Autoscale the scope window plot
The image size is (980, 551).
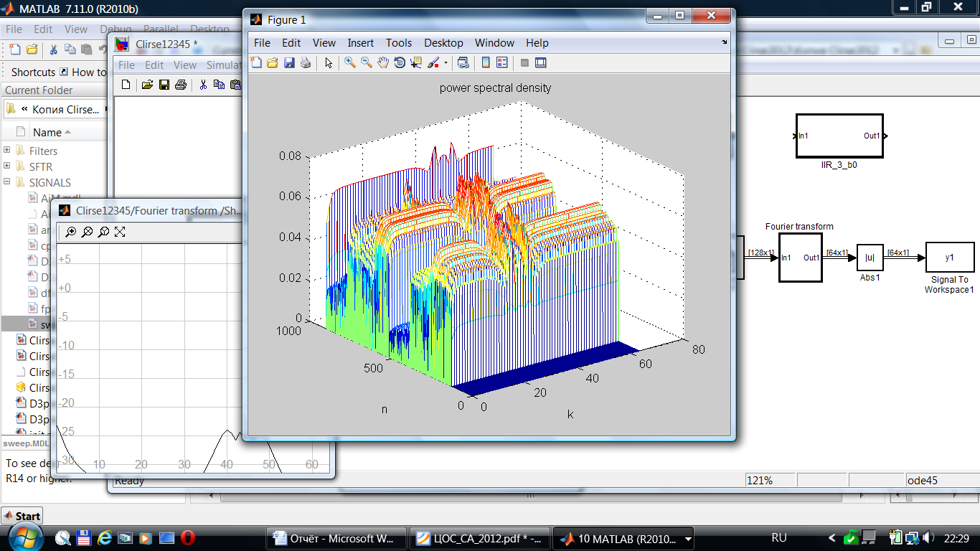120,232
